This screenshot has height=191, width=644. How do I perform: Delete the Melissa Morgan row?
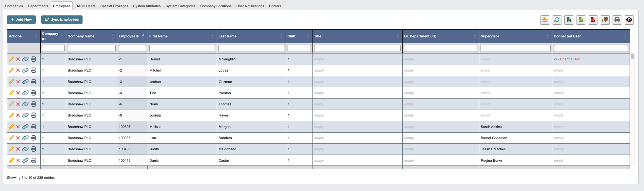[x=18, y=127]
